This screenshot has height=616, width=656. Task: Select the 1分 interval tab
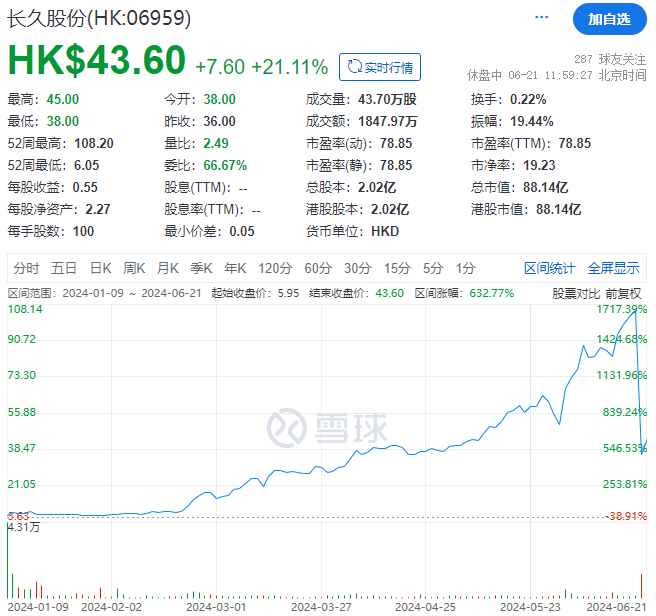(x=466, y=268)
